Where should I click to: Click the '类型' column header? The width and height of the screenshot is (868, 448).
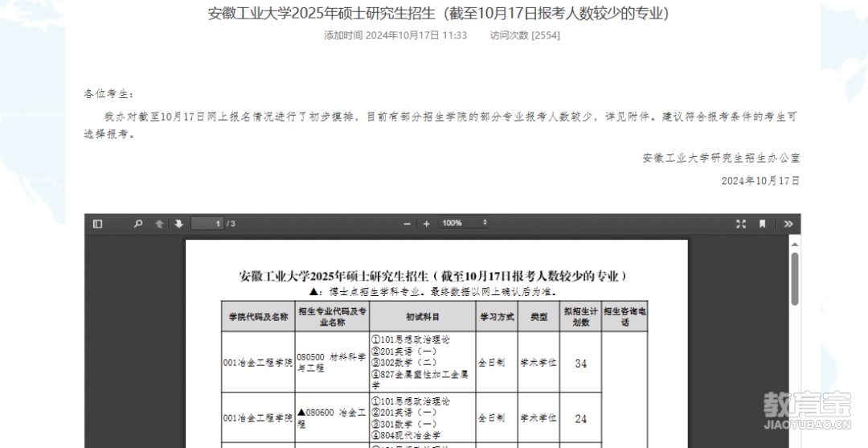538,317
